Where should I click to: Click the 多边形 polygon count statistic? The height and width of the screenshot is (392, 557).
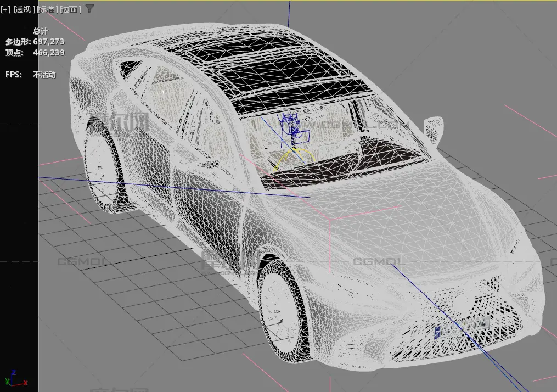[35, 42]
